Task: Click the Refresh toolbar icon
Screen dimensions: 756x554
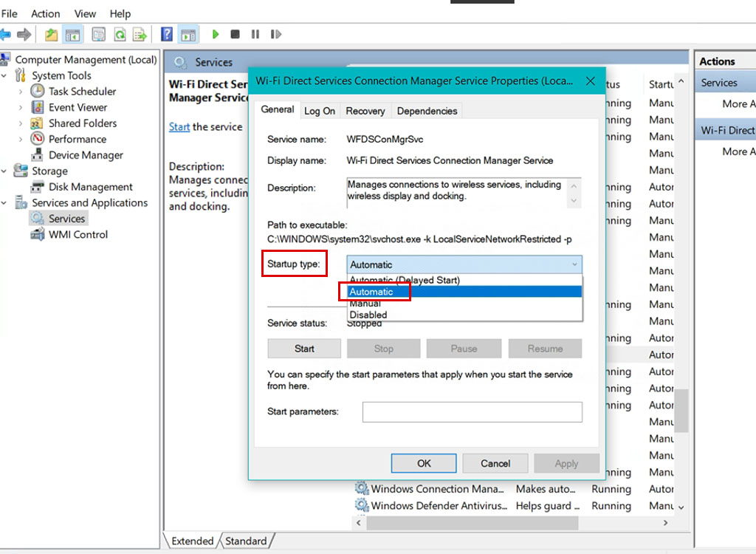Action: (x=120, y=34)
